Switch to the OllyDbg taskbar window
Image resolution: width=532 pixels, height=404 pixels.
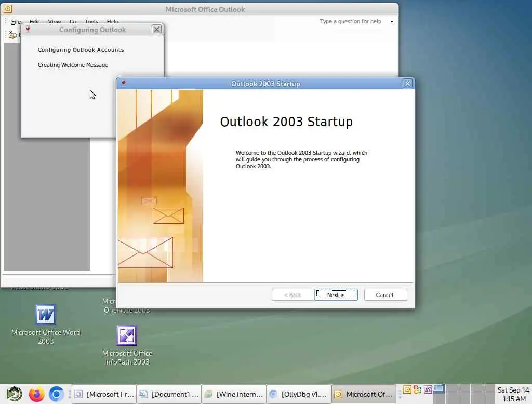coord(299,394)
